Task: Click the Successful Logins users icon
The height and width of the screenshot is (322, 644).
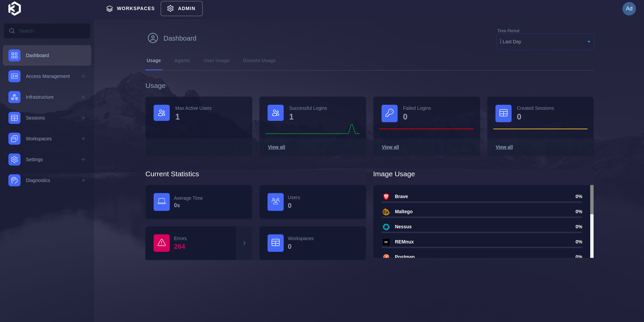Action: (276, 113)
